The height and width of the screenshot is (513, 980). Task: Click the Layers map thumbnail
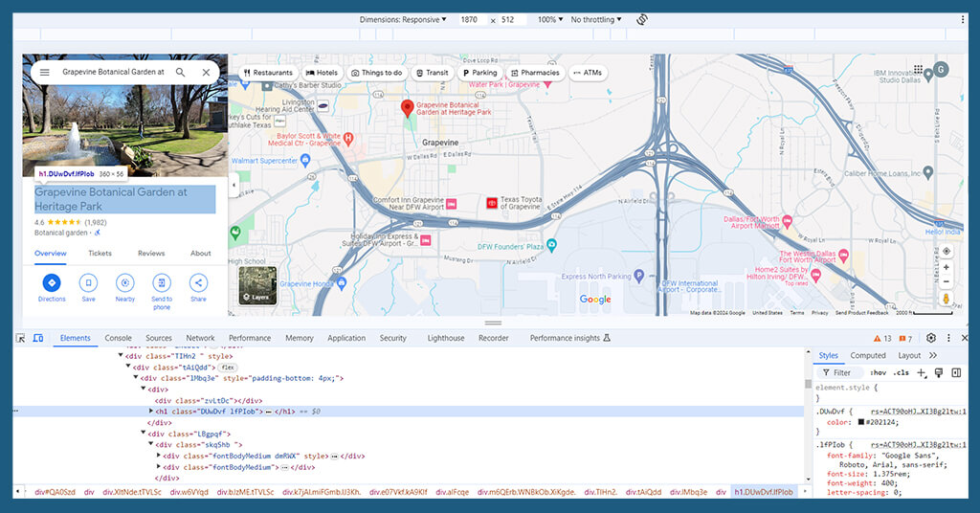click(257, 285)
